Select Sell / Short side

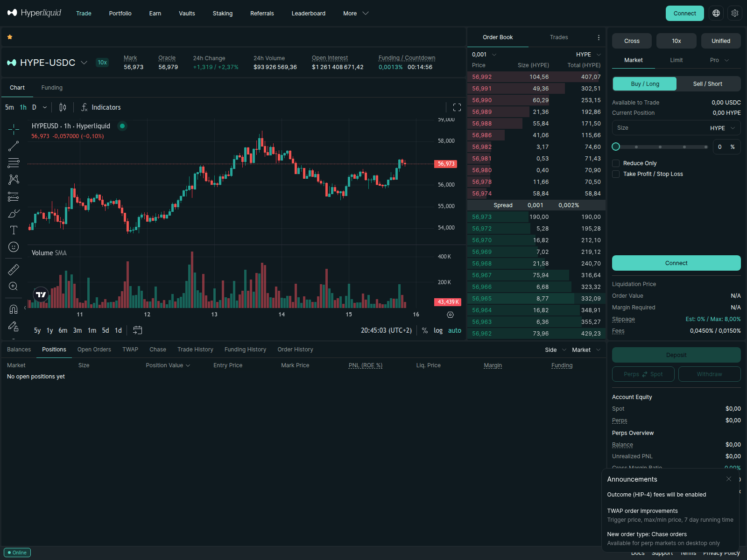click(708, 84)
